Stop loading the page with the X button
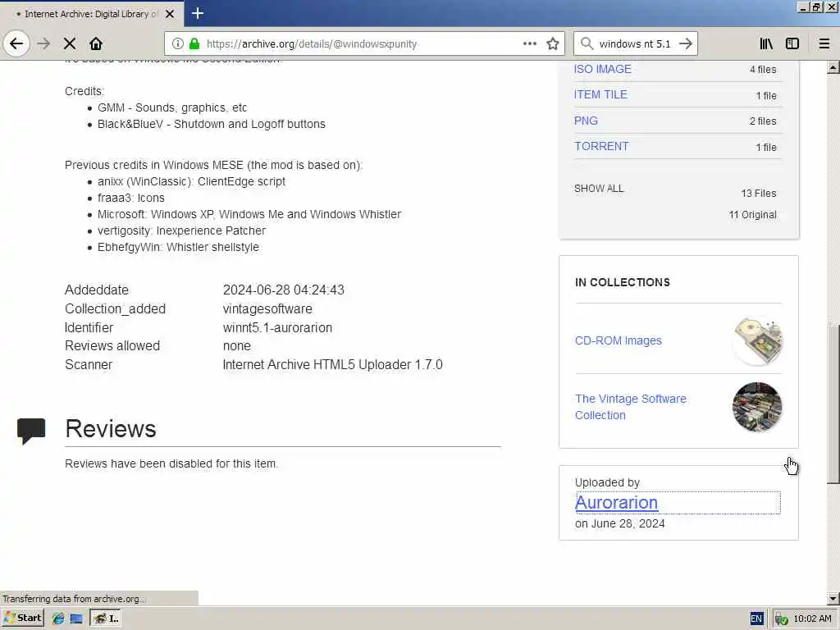 pyautogui.click(x=70, y=43)
